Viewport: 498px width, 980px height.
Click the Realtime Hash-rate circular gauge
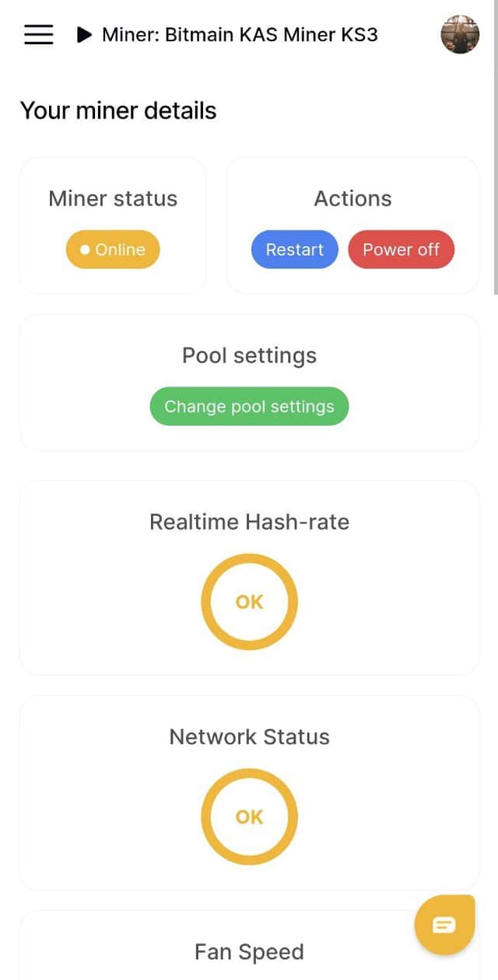249,601
